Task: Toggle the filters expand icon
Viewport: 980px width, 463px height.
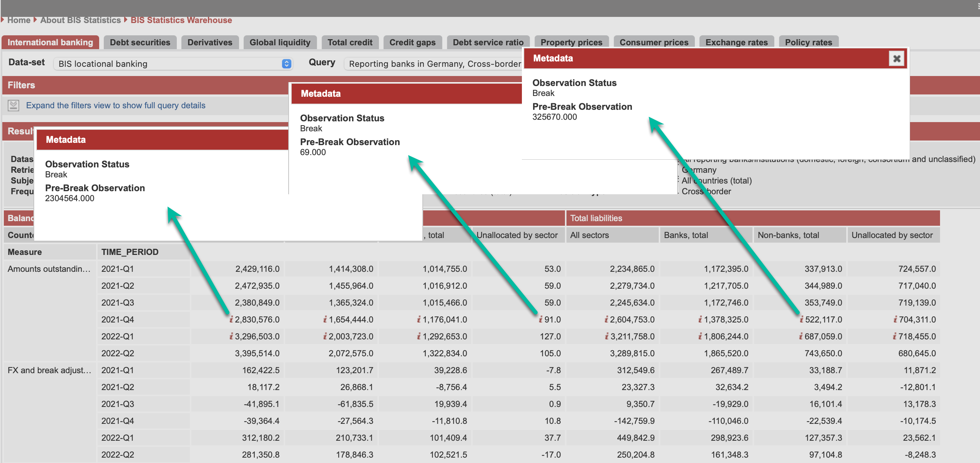Action: [x=13, y=105]
